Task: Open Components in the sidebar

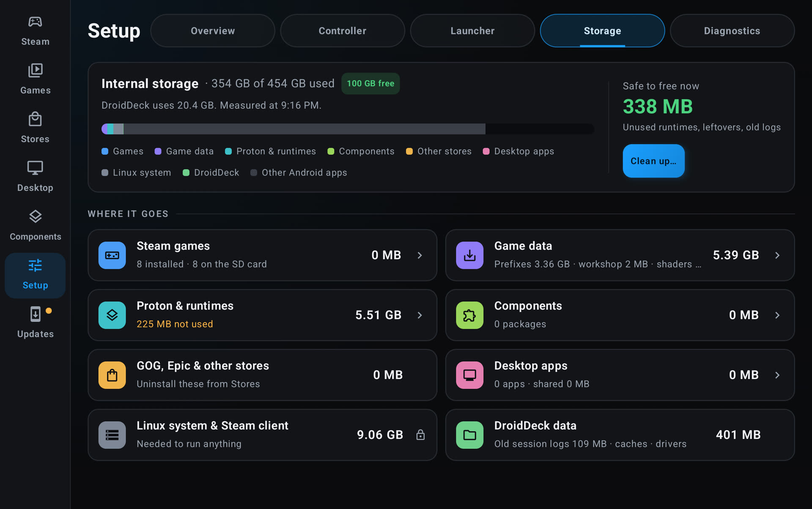Action: coord(35,225)
